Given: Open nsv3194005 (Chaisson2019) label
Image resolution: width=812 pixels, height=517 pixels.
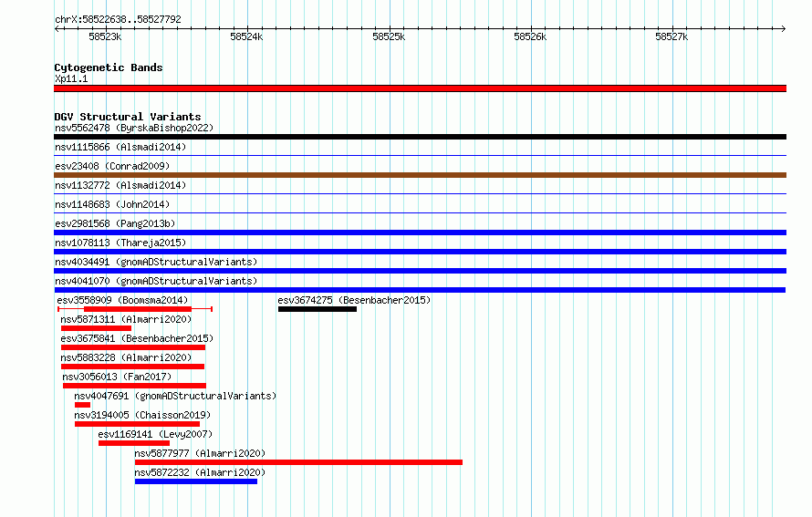Looking at the screenshot, I should point(143,415).
